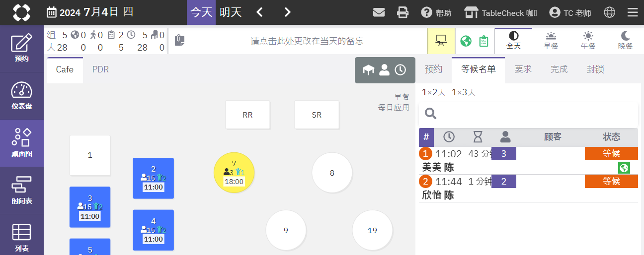644x255 pixels.
Task: Click the 1×3人 party size filter
Action: coord(464,92)
